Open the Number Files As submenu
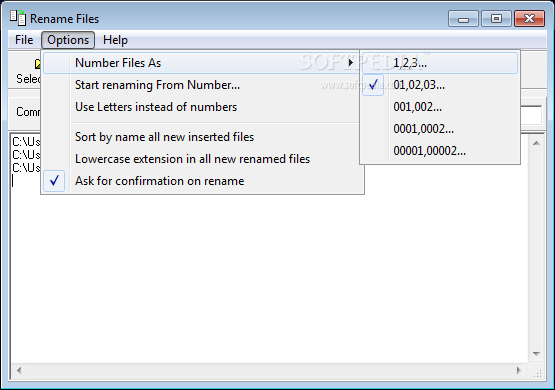This screenshot has height=390, width=555. 202,63
